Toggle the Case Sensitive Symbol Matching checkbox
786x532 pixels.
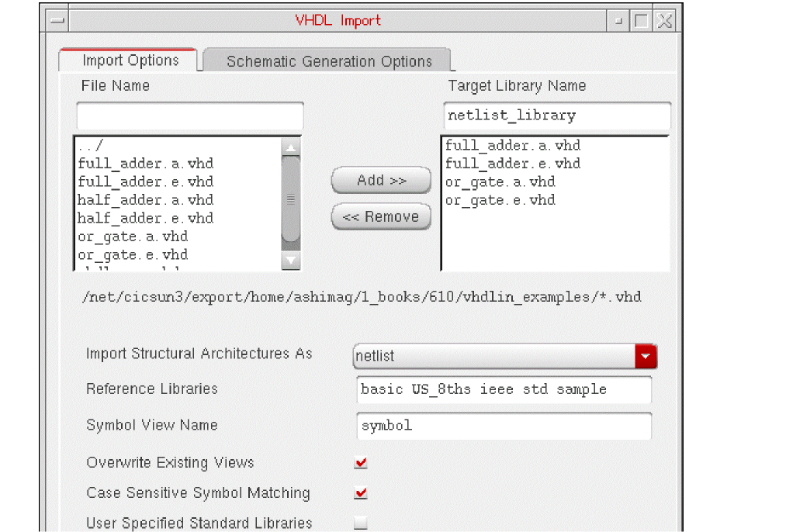(361, 493)
